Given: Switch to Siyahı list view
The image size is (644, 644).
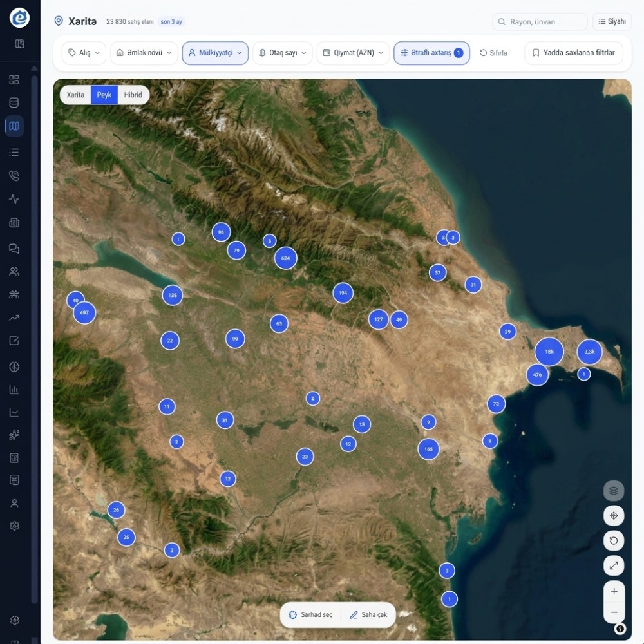Looking at the screenshot, I should (x=612, y=21).
